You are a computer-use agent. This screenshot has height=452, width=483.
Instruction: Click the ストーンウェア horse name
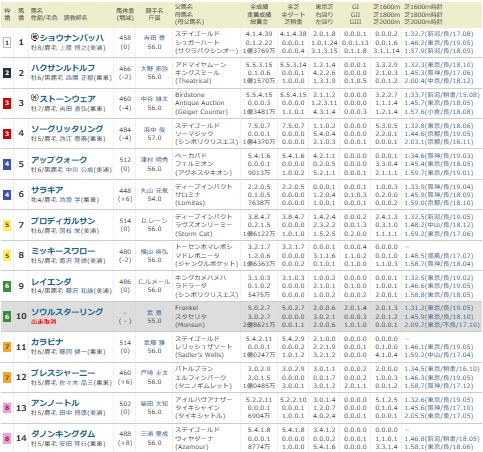68,99
